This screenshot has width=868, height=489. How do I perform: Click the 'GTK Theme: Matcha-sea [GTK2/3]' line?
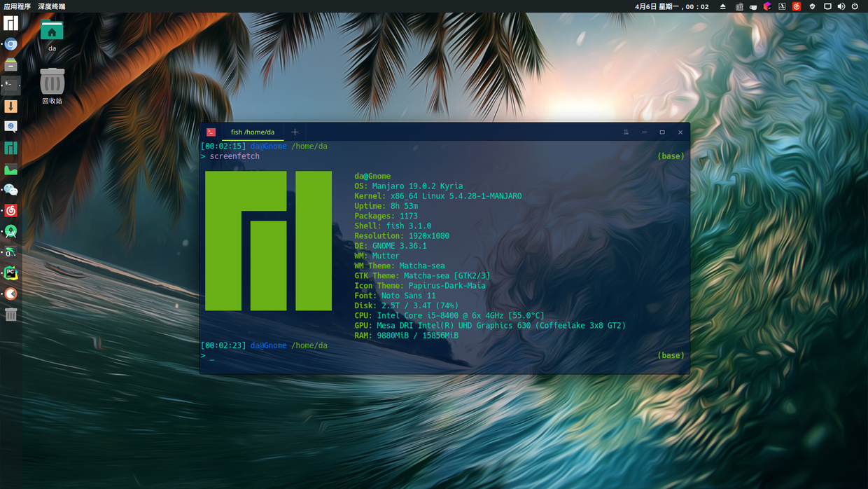pos(422,276)
